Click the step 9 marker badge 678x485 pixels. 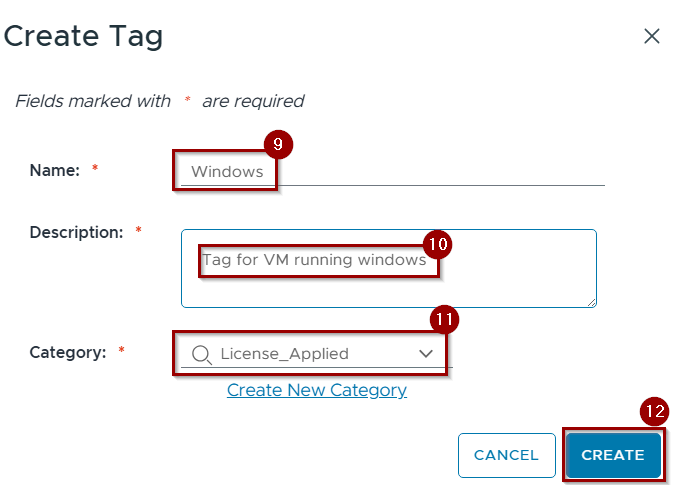278,146
